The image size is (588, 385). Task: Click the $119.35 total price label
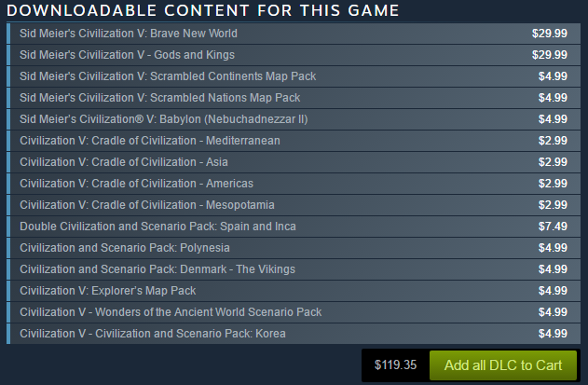[x=395, y=364]
